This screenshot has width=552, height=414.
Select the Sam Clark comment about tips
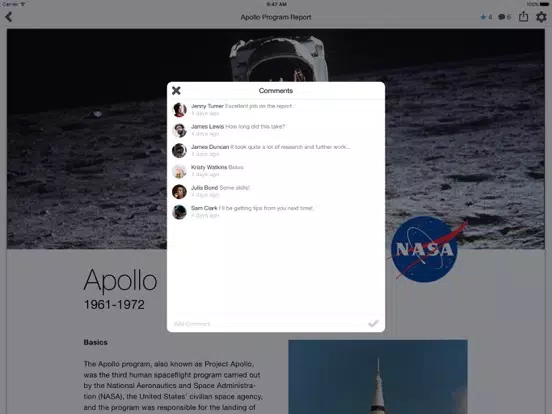tap(266, 208)
